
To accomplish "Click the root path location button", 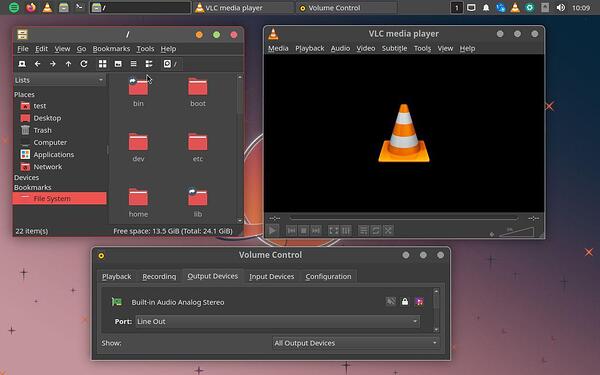I will 171,64.
